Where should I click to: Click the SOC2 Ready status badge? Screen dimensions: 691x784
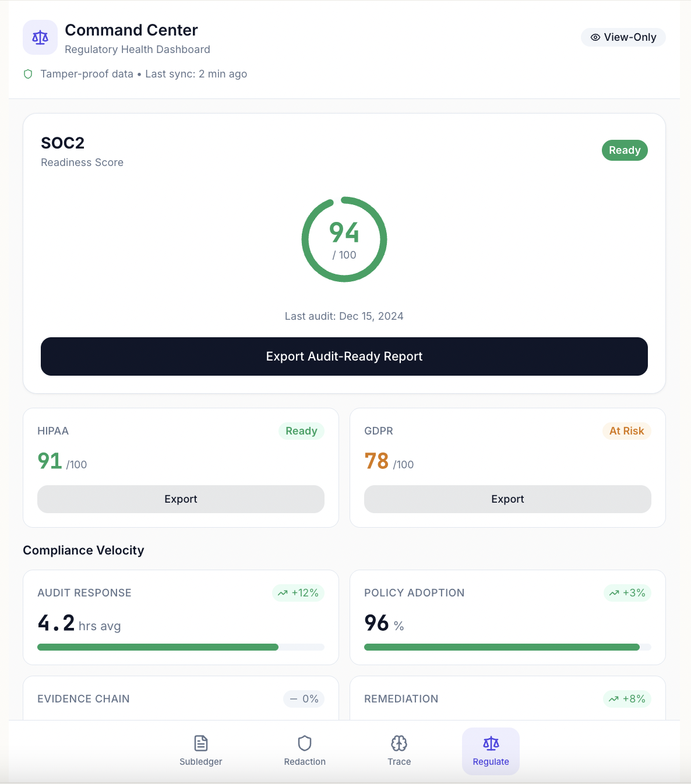pyautogui.click(x=625, y=150)
